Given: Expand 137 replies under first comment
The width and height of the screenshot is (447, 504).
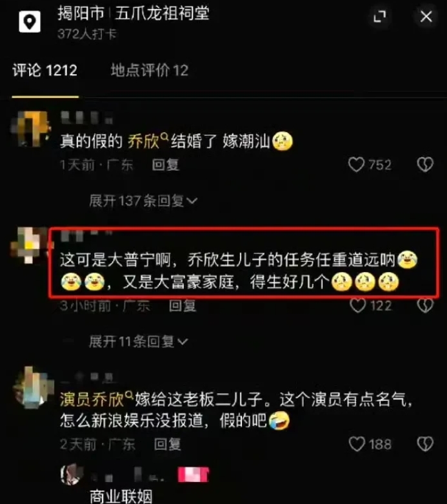Looking at the screenshot, I should [143, 201].
